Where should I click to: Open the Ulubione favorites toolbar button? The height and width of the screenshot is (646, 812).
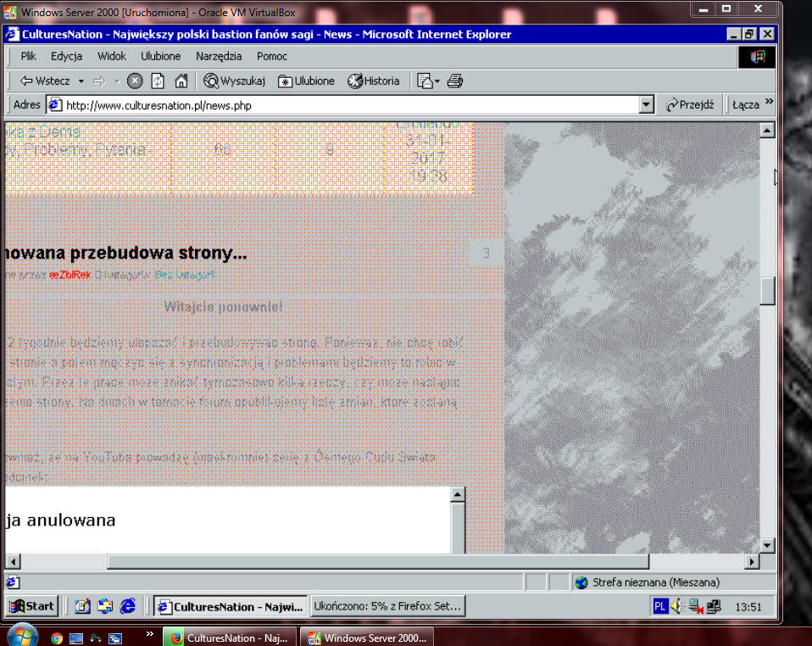(x=306, y=81)
